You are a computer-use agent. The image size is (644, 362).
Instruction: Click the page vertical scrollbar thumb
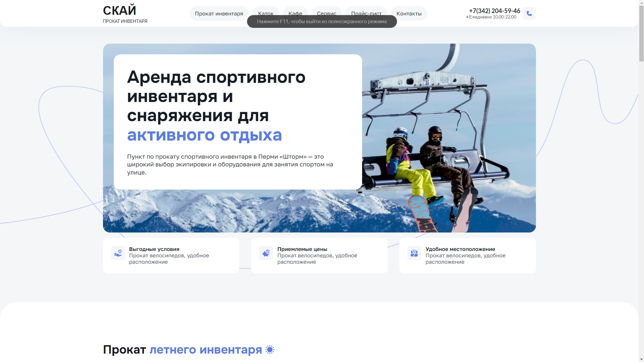pos(641,34)
